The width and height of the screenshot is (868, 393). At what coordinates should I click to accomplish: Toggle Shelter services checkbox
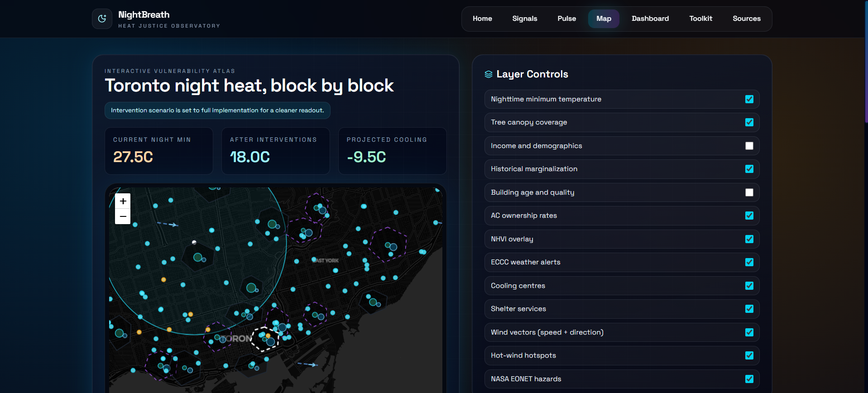pos(749,309)
